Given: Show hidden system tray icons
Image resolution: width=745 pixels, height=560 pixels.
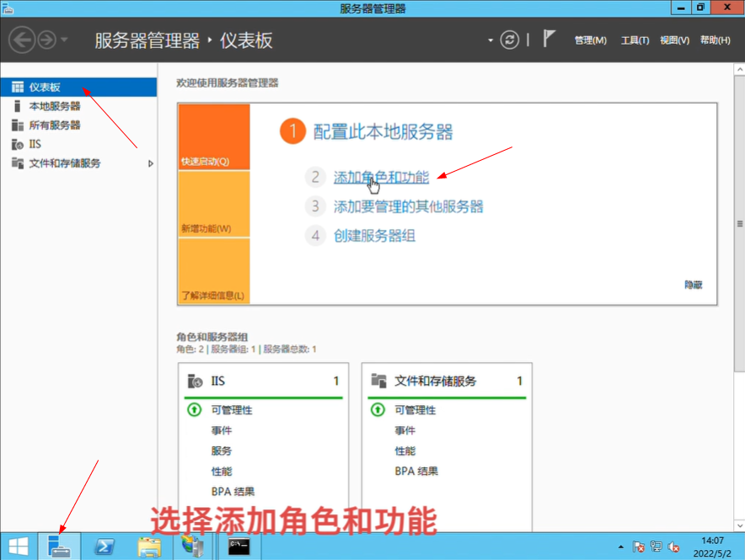Looking at the screenshot, I should point(620,547).
